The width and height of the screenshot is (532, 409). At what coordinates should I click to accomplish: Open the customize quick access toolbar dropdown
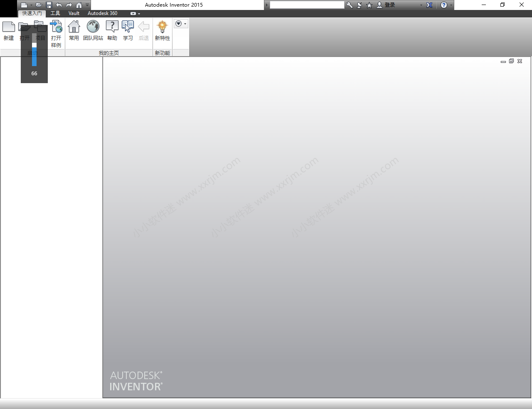pos(87,5)
